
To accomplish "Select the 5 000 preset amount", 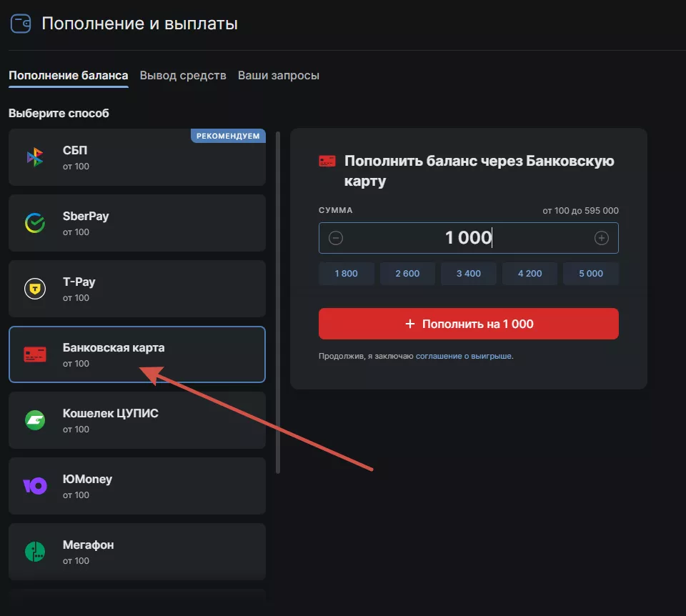I will (591, 273).
